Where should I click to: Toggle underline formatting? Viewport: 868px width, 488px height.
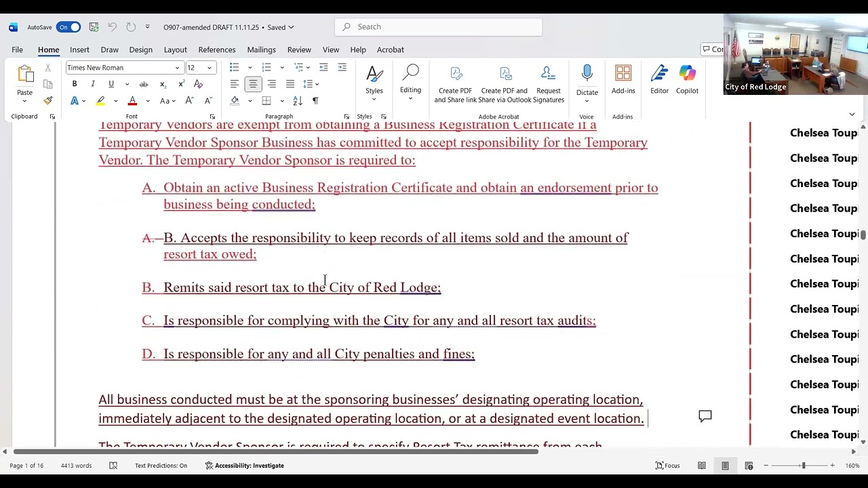pyautogui.click(x=111, y=84)
